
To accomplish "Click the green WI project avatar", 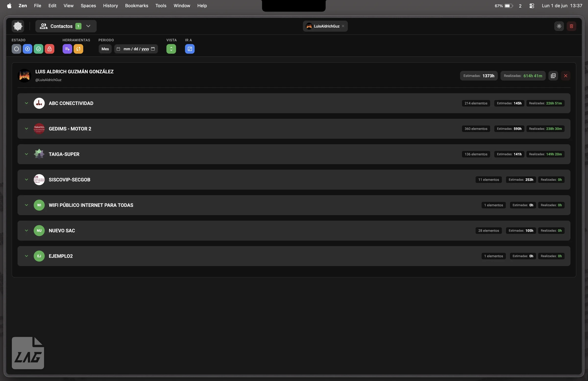I will point(39,205).
